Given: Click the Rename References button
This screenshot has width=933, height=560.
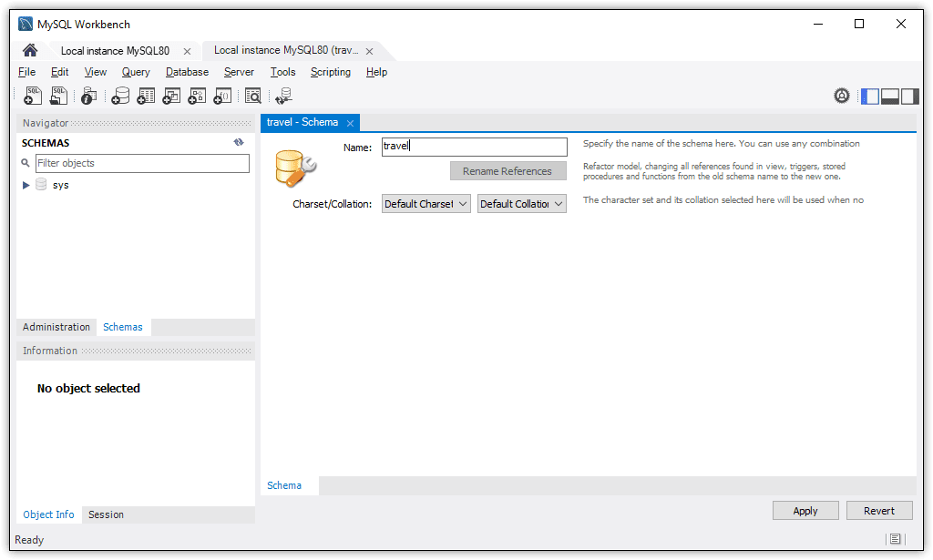Looking at the screenshot, I should tap(508, 170).
